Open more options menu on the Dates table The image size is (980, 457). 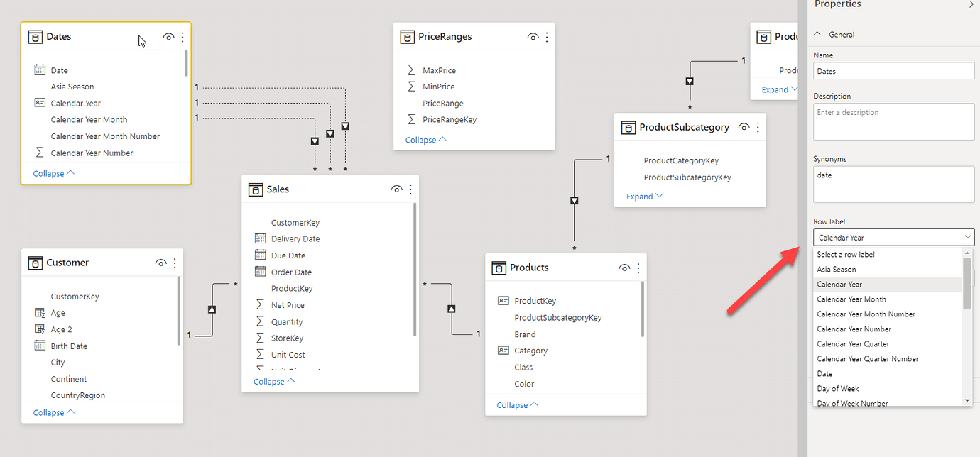coord(183,36)
